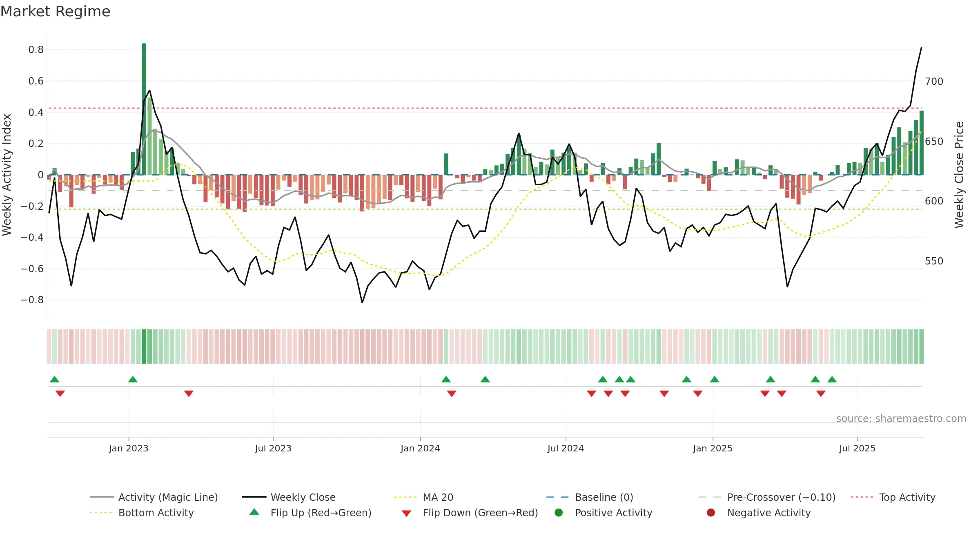Click the Jul 2025 x-axis label
This screenshot has width=980, height=551.
pyautogui.click(x=857, y=448)
